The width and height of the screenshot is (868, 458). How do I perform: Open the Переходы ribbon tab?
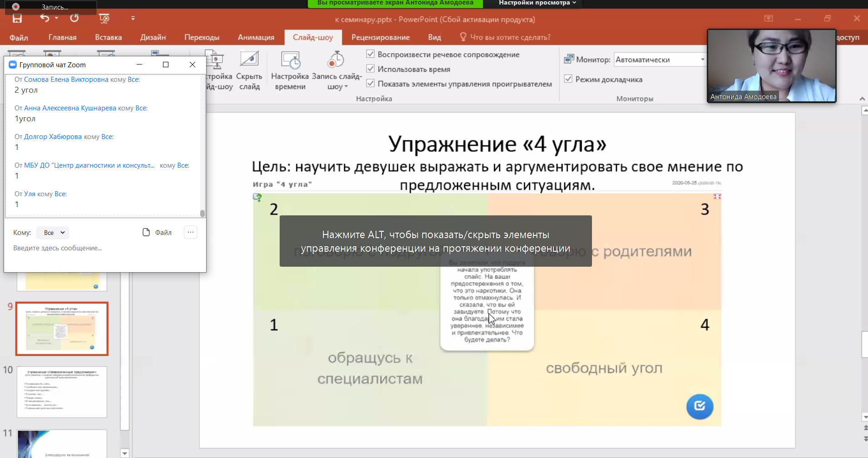[x=202, y=37]
